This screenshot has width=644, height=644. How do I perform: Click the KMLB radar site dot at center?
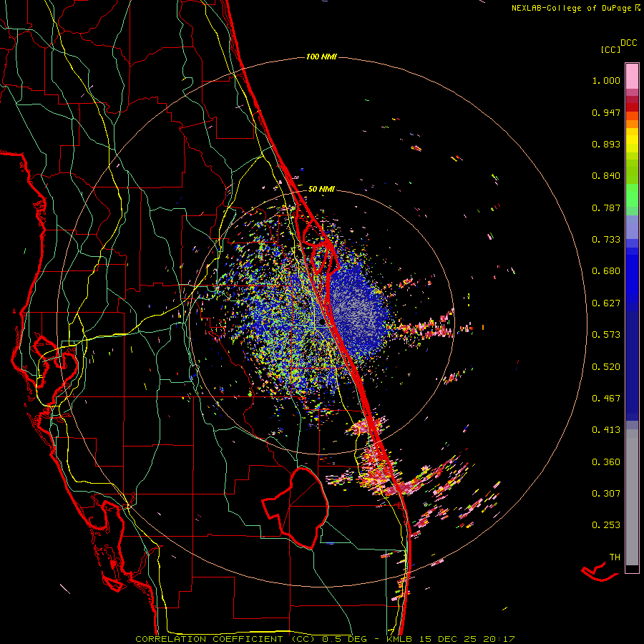[322, 323]
